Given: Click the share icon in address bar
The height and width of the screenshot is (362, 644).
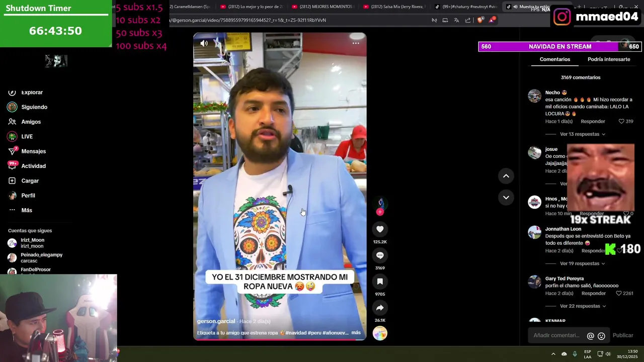Looking at the screenshot, I should [x=468, y=20].
